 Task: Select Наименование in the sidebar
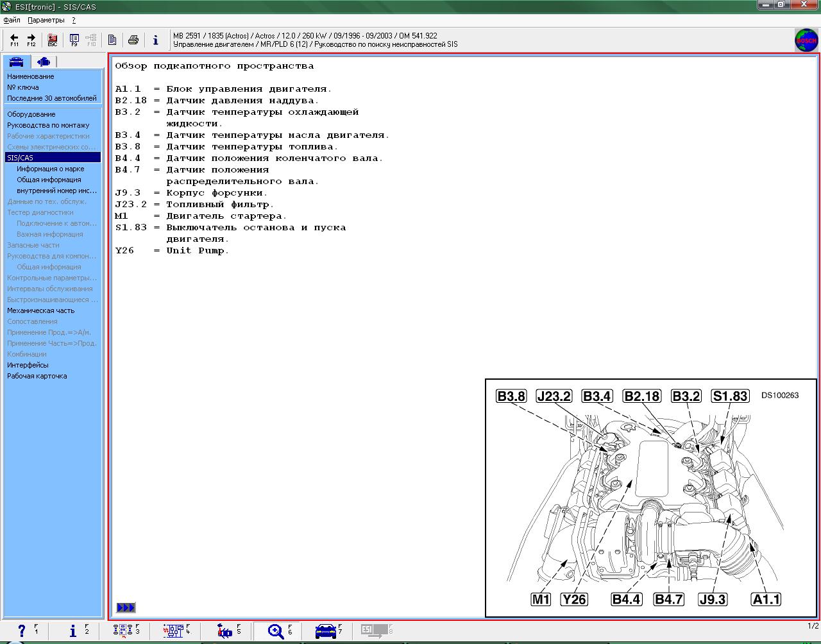pos(31,76)
